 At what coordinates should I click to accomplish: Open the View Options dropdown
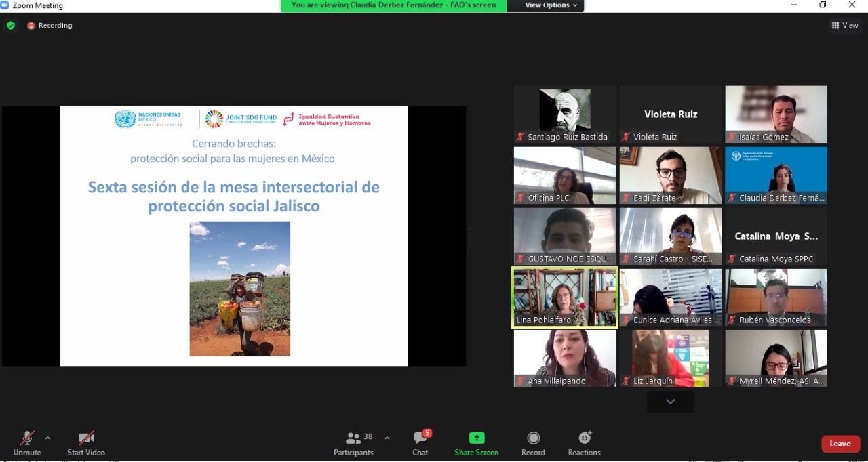pyautogui.click(x=551, y=5)
